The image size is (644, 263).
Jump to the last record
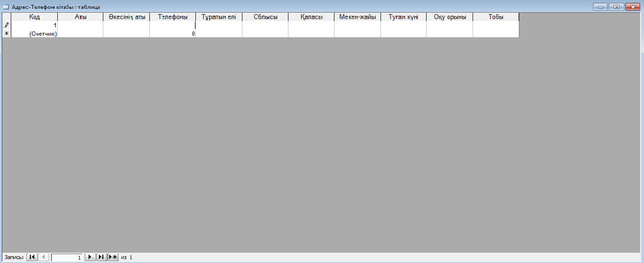pos(101,257)
